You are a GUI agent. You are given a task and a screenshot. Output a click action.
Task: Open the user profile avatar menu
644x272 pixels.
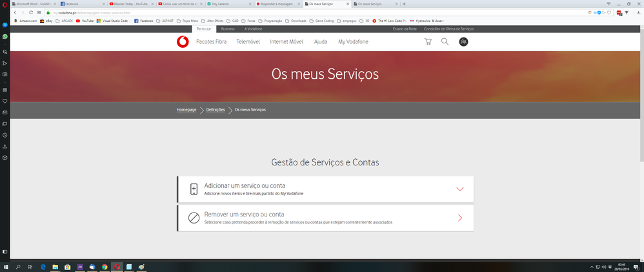[463, 42]
